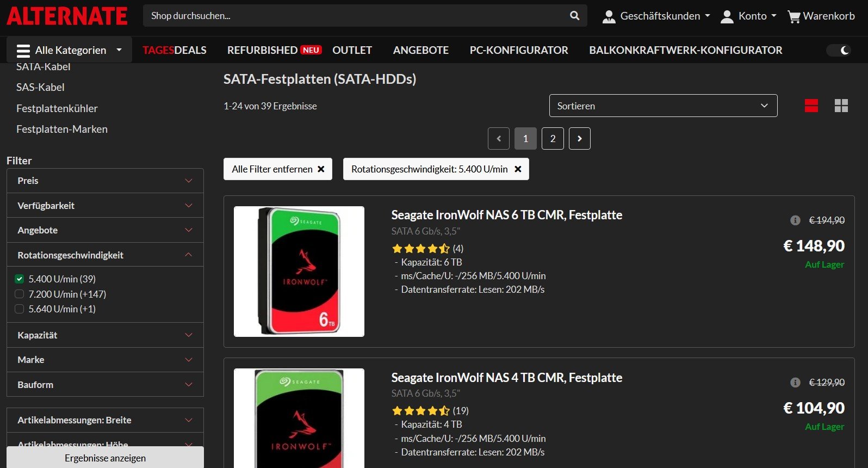Toggle dark mode switch
This screenshot has width=868, height=468.
tap(838, 50)
